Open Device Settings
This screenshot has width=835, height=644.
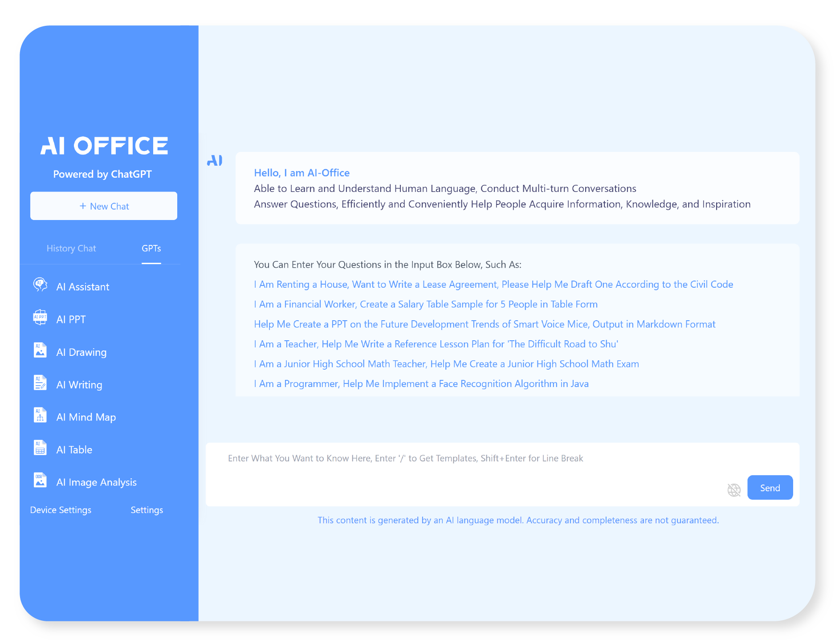coord(61,510)
